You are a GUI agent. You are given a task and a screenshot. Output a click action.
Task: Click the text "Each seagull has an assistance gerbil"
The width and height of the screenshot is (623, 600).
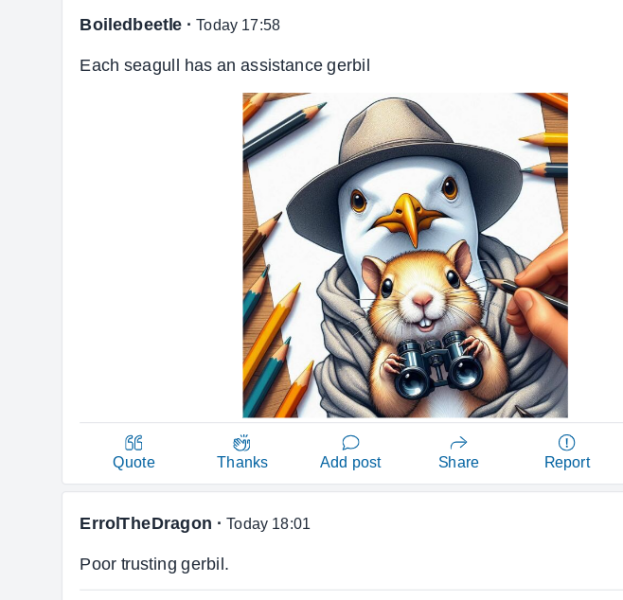[225, 66]
